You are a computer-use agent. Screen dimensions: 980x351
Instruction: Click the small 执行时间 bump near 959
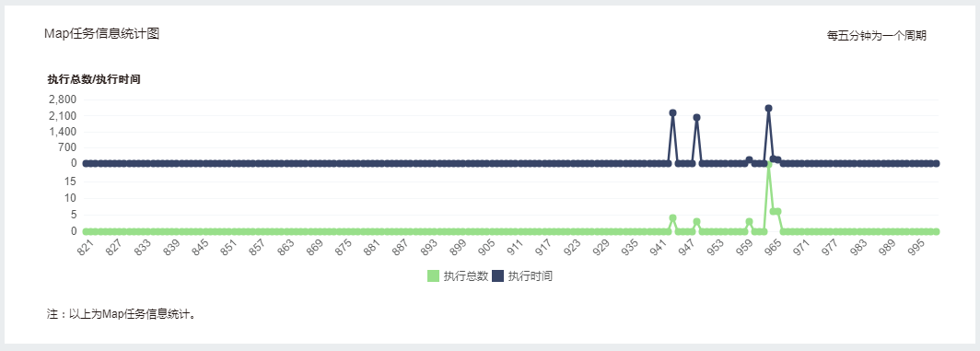click(749, 160)
